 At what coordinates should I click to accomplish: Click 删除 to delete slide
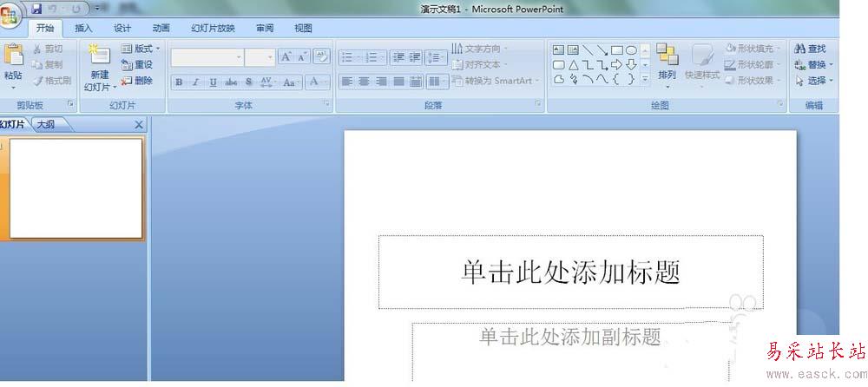click(137, 81)
